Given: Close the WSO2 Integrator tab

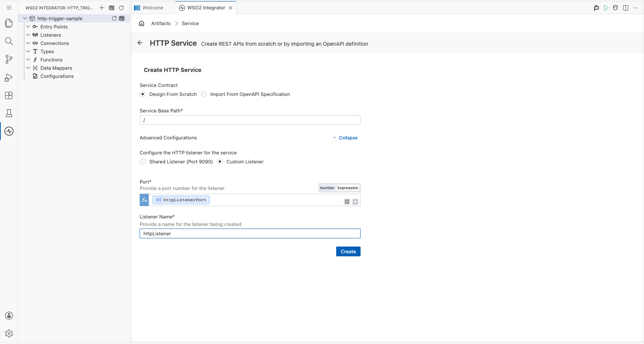Looking at the screenshot, I should (231, 7).
